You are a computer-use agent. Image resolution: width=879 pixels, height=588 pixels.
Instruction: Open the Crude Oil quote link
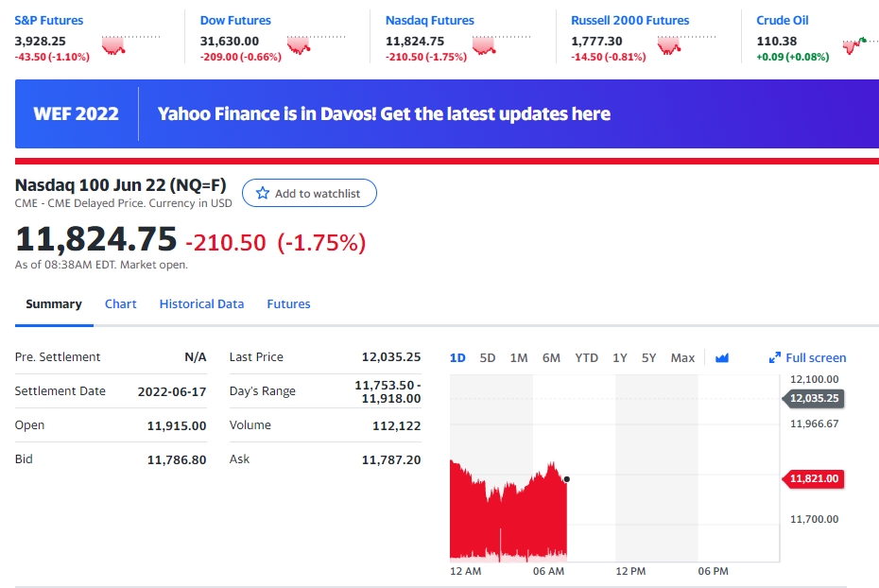pos(783,20)
